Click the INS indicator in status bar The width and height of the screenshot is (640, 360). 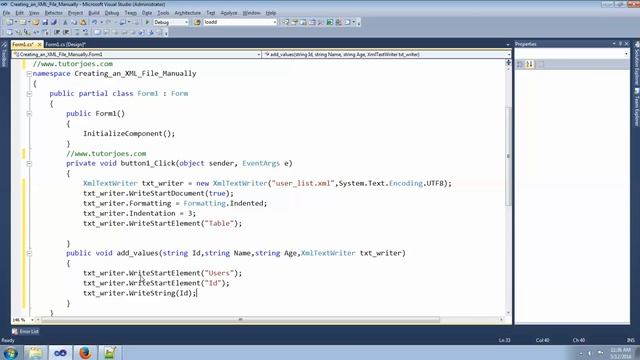click(631, 340)
